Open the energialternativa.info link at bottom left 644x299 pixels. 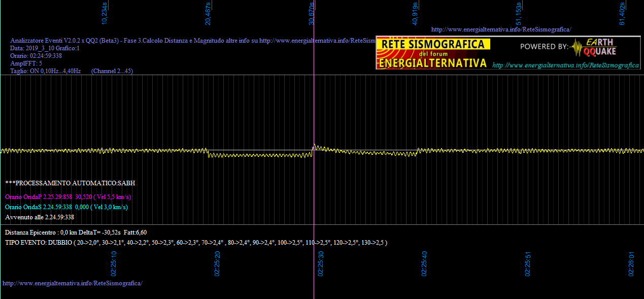pyautogui.click(x=73, y=283)
